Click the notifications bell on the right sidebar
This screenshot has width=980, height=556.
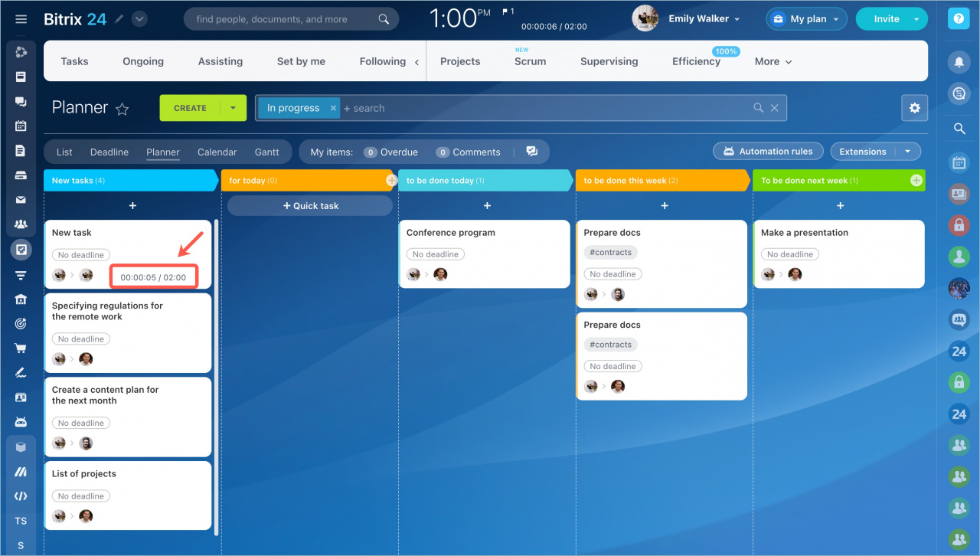coord(959,62)
